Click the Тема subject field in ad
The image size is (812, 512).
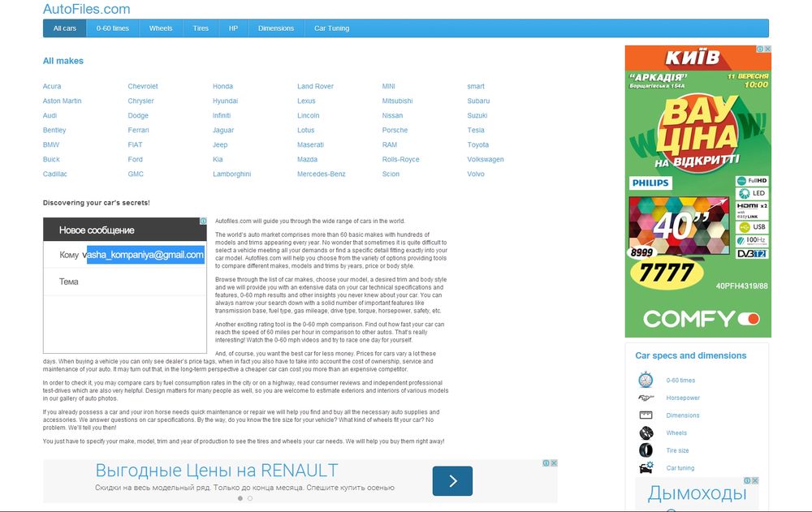[125, 282]
